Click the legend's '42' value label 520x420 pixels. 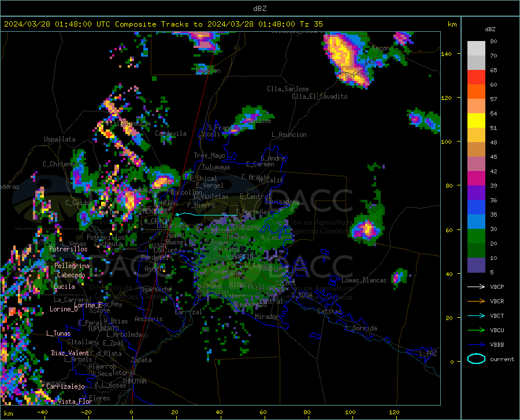tap(493, 172)
